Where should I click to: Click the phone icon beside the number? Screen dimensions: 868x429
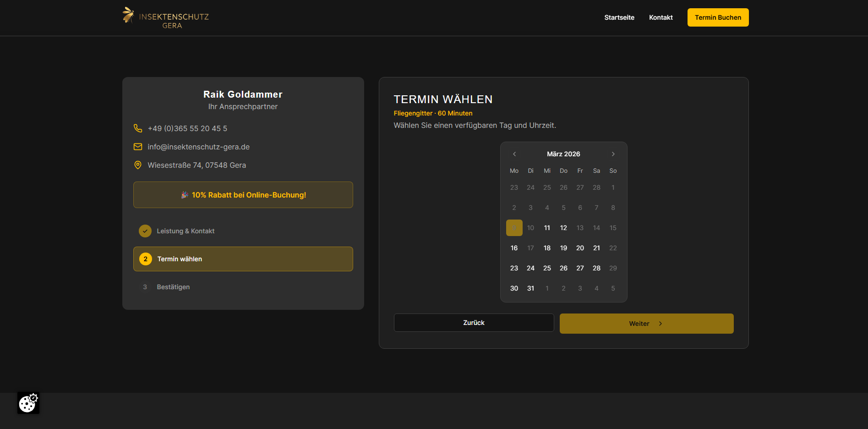(138, 128)
